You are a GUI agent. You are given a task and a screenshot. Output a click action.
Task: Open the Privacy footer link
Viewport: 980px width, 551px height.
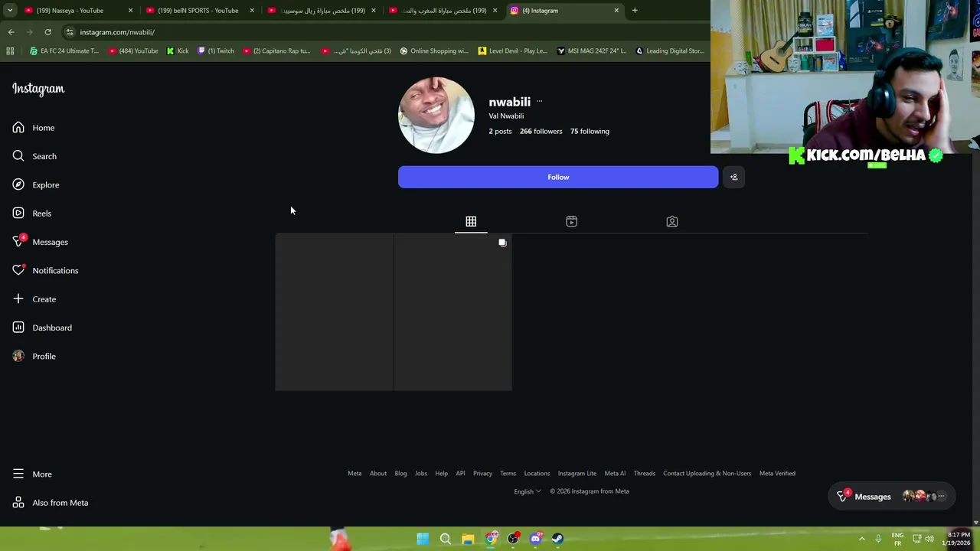coord(482,473)
